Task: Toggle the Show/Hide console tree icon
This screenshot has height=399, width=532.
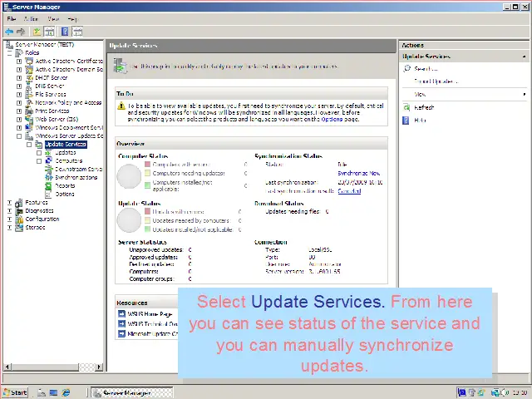Action: (x=50, y=32)
